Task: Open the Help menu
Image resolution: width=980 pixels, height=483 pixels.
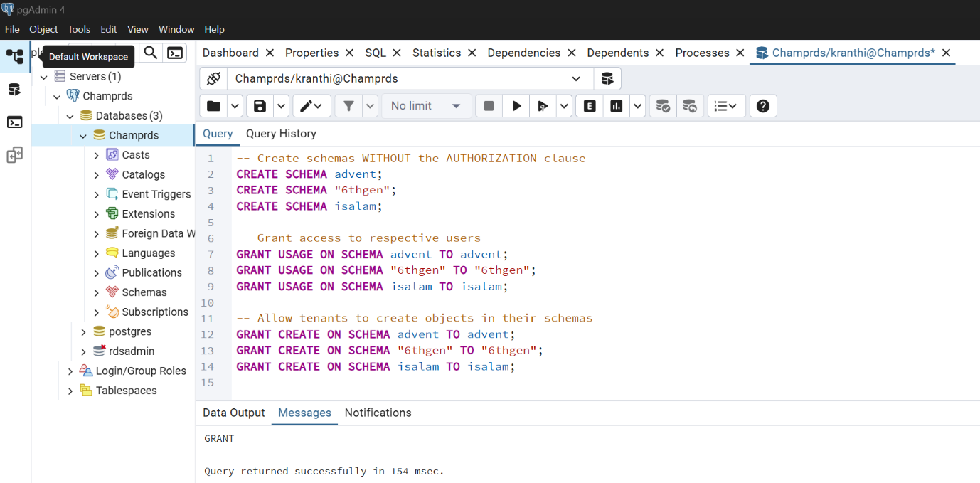Action: point(214,29)
